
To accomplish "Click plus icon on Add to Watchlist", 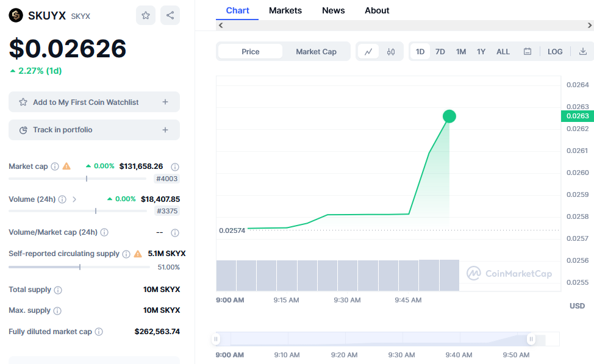I will (165, 102).
